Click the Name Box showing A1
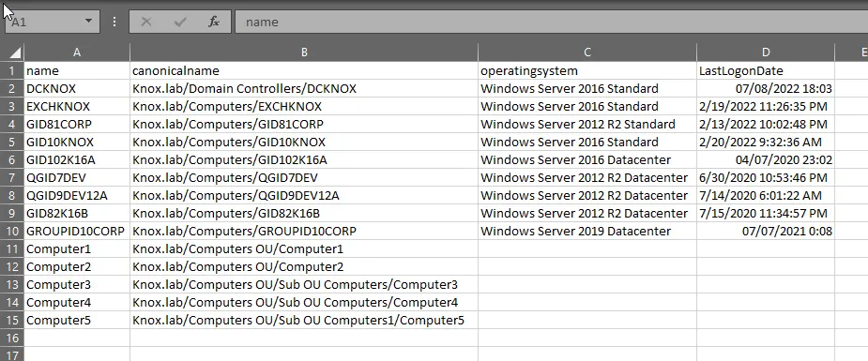This screenshot has height=361, width=868. pyautogui.click(x=52, y=23)
